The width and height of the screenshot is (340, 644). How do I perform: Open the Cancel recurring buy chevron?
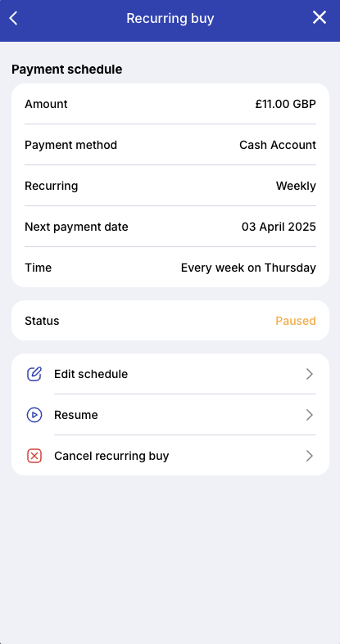(310, 456)
